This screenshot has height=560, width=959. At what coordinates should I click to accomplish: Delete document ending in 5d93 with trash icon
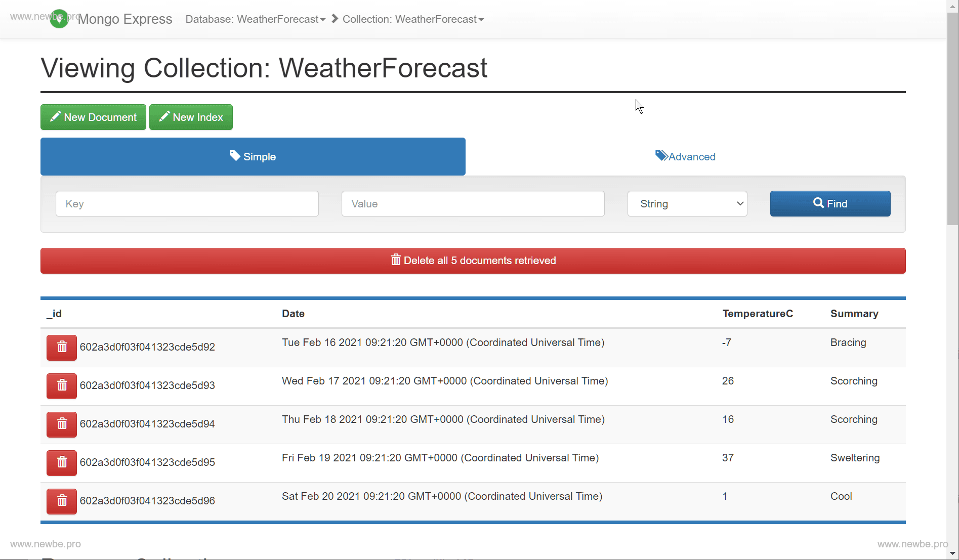(62, 386)
